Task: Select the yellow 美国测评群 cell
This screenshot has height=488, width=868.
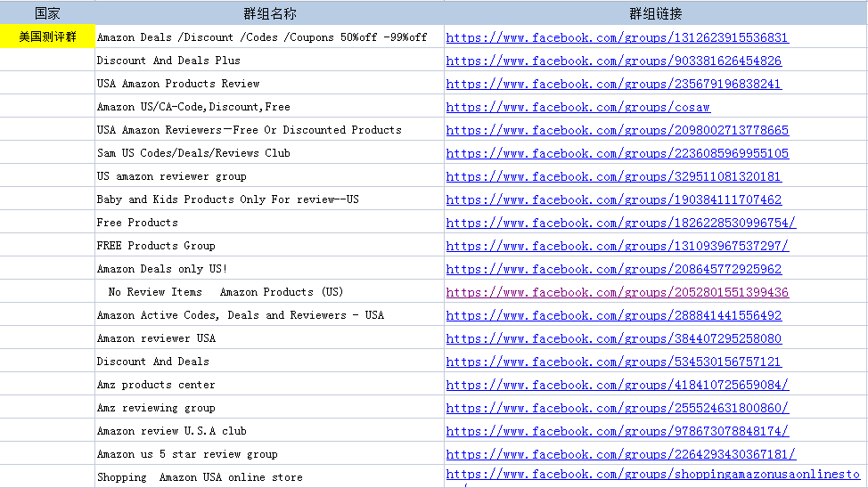Action: (47, 37)
